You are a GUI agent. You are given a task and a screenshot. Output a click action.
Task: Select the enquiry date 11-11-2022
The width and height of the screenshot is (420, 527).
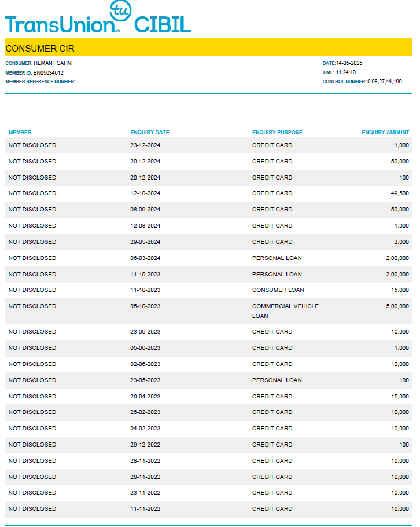(x=145, y=509)
